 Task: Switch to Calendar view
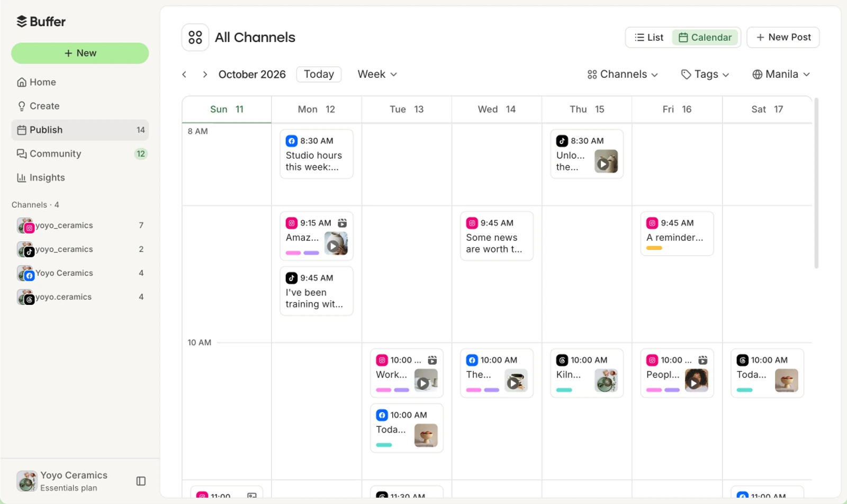coord(705,37)
